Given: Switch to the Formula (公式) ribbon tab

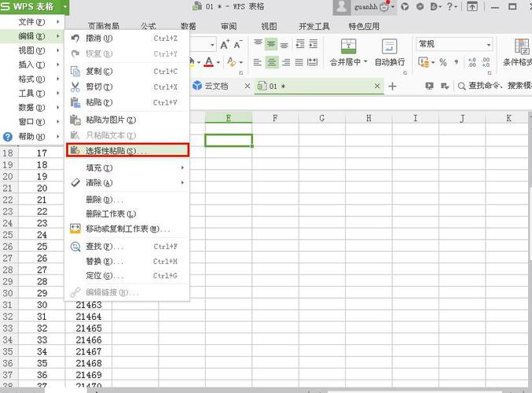Looking at the screenshot, I should (149, 26).
